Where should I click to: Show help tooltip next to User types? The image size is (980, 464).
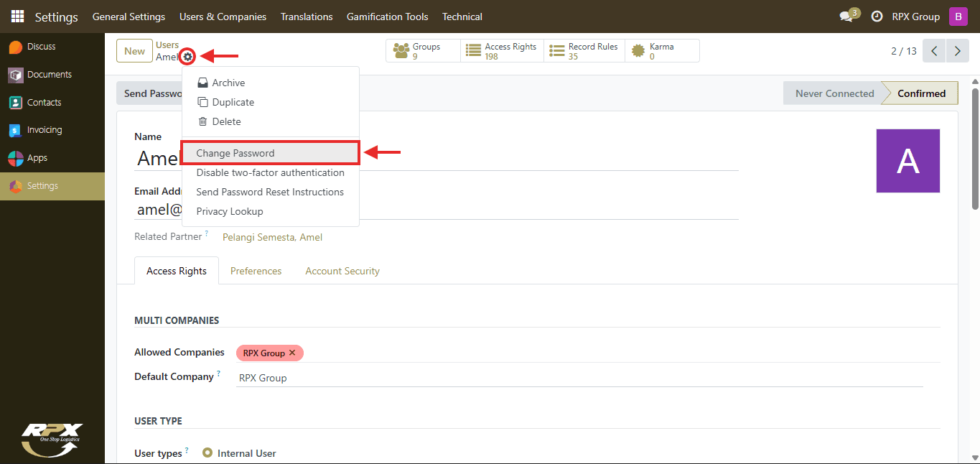click(187, 450)
